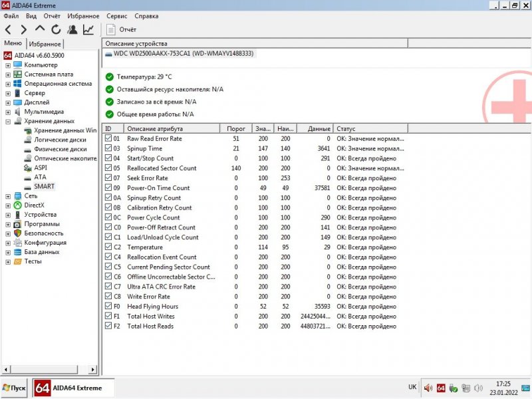The width and height of the screenshot is (532, 399).
Task: Expand the Компьютер tree node
Action: (x=8, y=65)
